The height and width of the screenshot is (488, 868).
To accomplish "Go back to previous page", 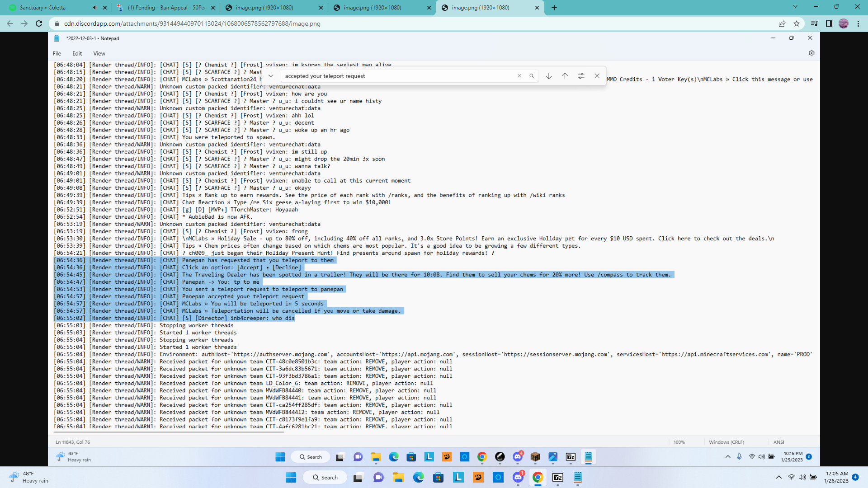I will pyautogui.click(x=10, y=23).
